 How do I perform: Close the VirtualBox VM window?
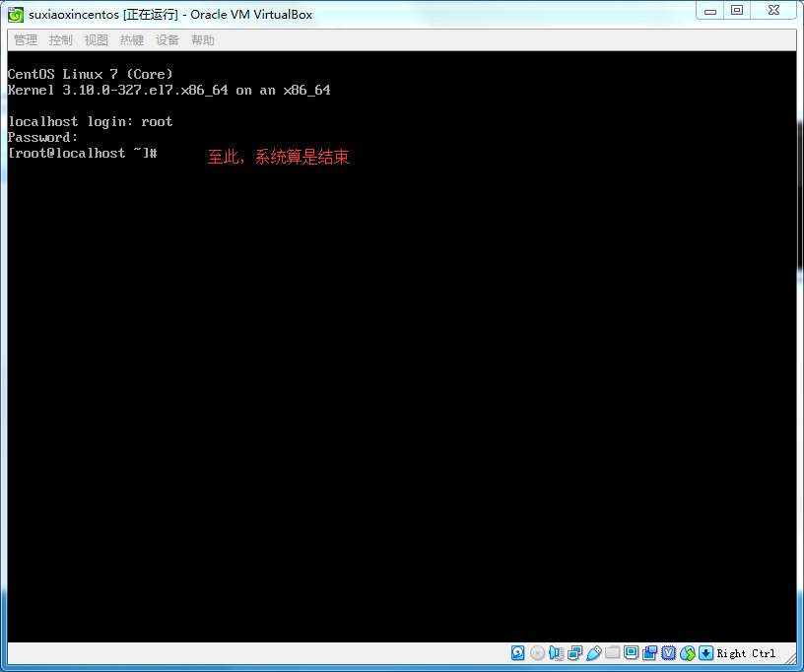click(x=773, y=11)
